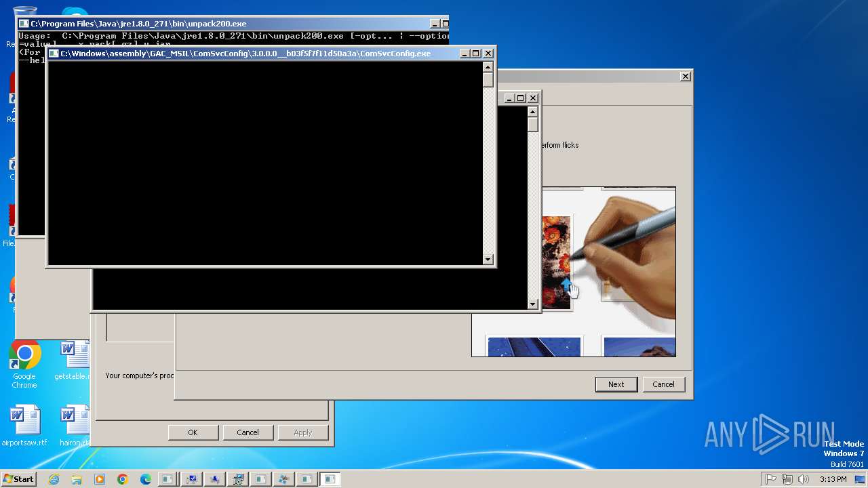Open the network status tray icon
The height and width of the screenshot is (488, 868).
point(787,479)
